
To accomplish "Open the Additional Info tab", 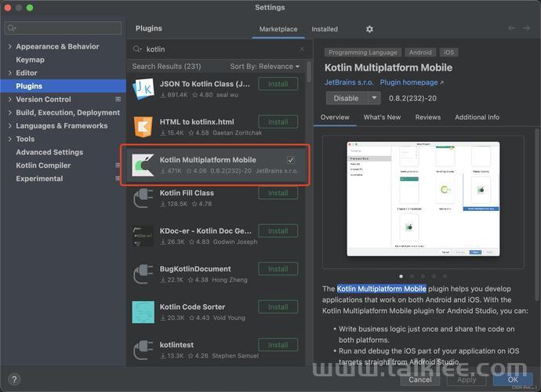I will (477, 118).
